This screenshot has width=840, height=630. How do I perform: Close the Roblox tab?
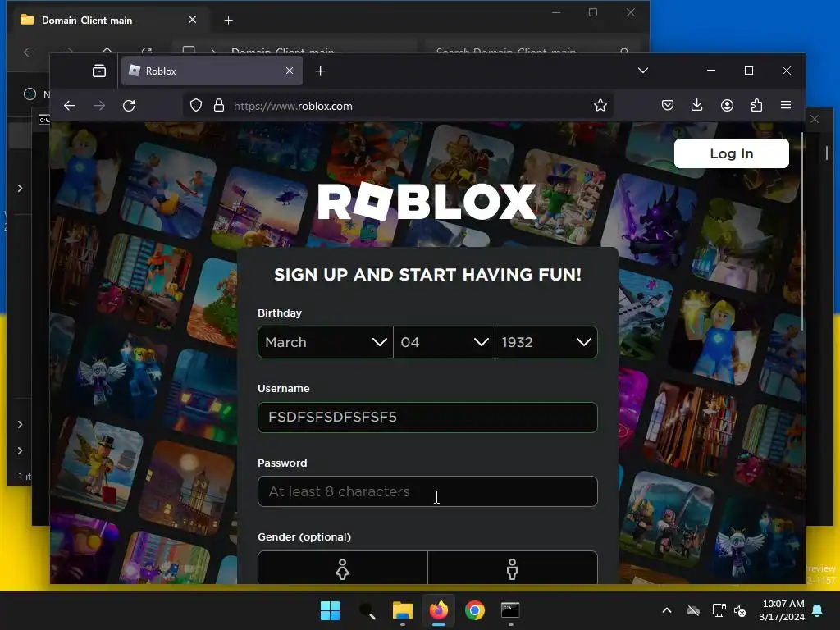click(x=290, y=71)
